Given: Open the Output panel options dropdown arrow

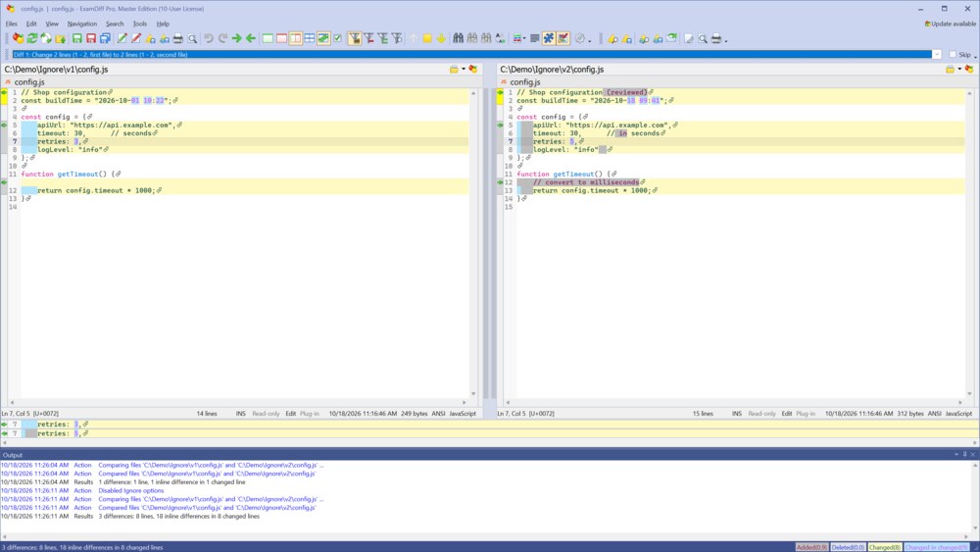Looking at the screenshot, I should [x=956, y=455].
